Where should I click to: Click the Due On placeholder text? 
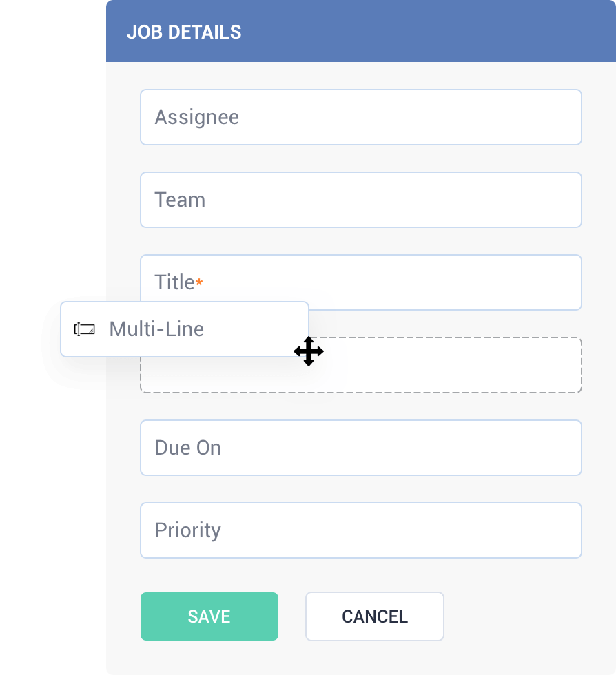[188, 448]
